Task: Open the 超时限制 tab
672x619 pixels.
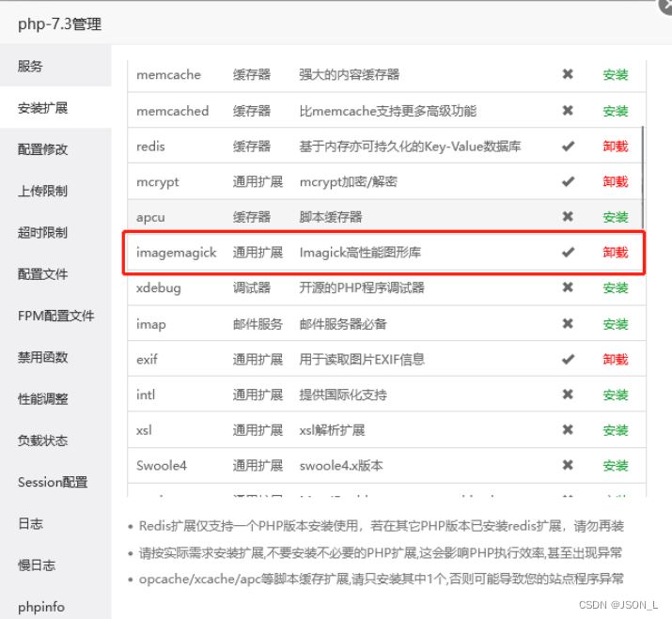Action: click(x=55, y=232)
